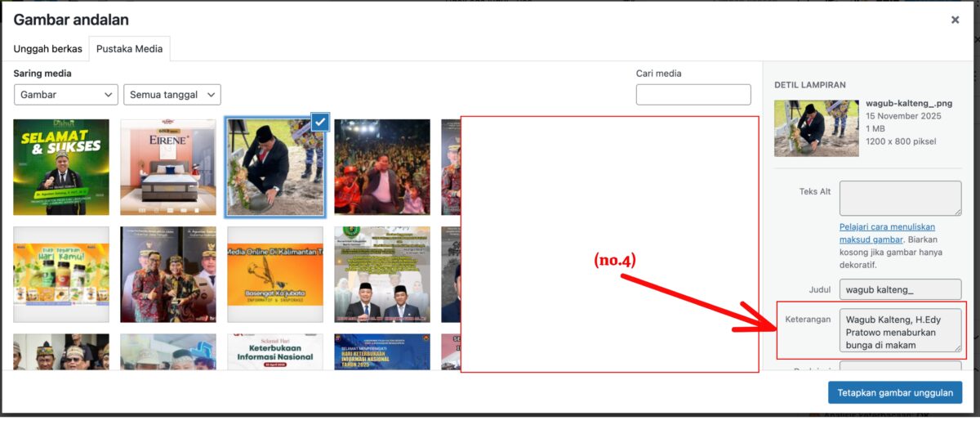The height and width of the screenshot is (425, 980).
Task: Click the Judul input field
Action: point(900,289)
